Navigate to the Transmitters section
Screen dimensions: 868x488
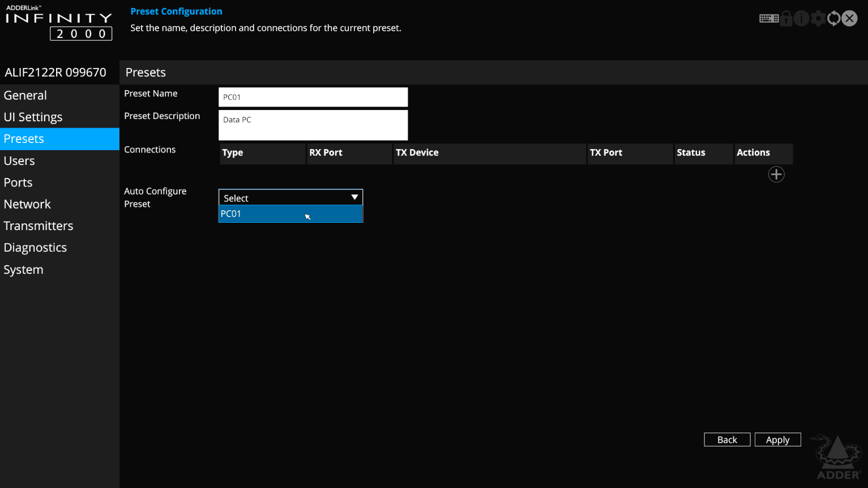[39, 226]
